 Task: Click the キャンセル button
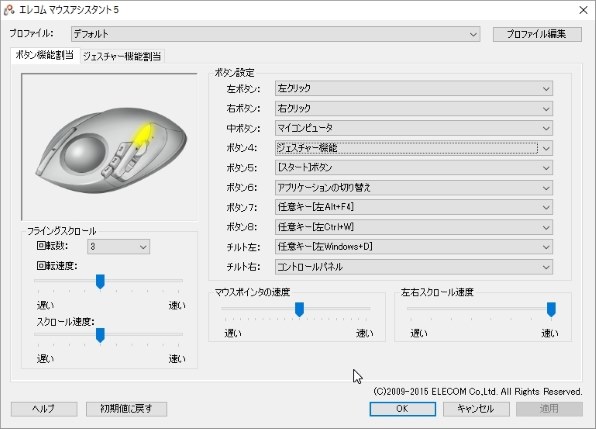click(x=476, y=409)
